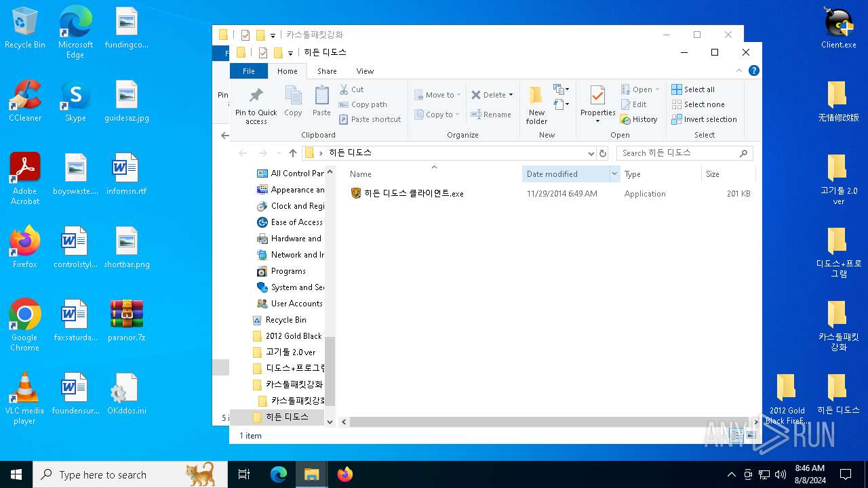Image resolution: width=868 pixels, height=488 pixels.
Task: Open the Move to dropdown
Action: [x=437, y=95]
